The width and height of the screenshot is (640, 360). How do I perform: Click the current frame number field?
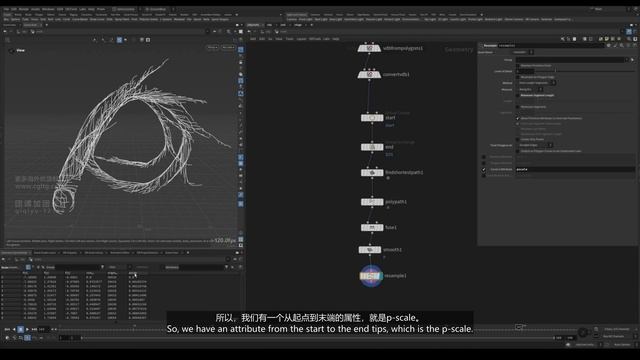[x=43, y=329]
